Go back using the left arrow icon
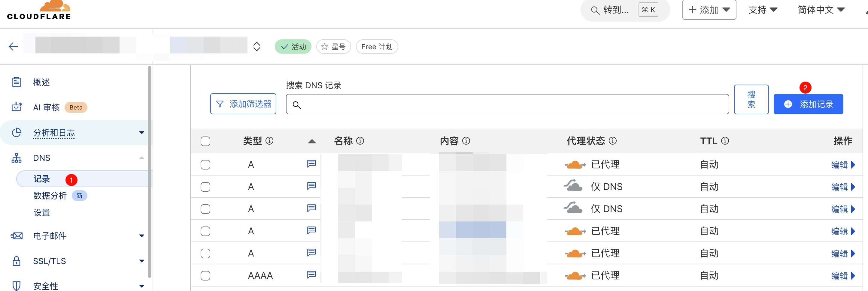Image resolution: width=868 pixels, height=291 pixels. pos(14,46)
